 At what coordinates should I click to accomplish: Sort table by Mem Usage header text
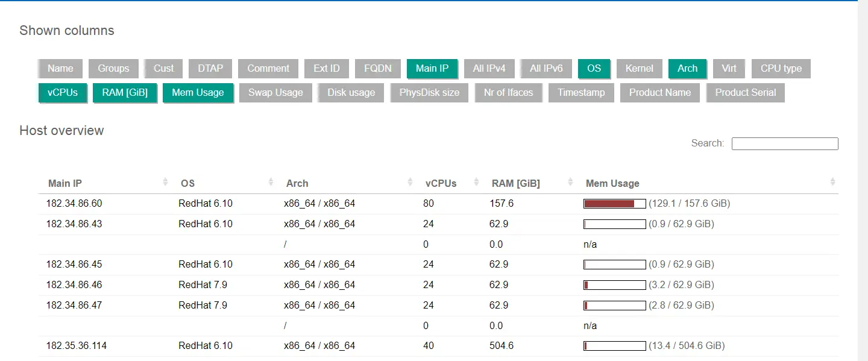[612, 183]
